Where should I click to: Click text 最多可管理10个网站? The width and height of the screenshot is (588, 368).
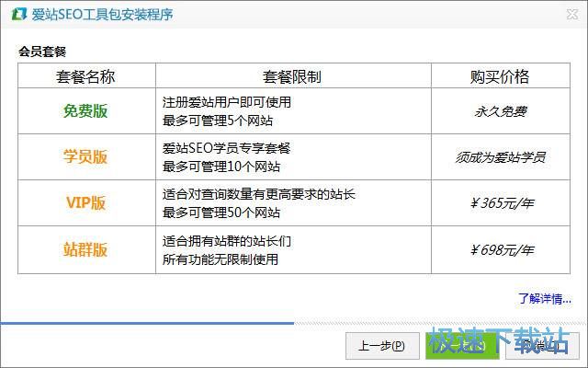221,167
